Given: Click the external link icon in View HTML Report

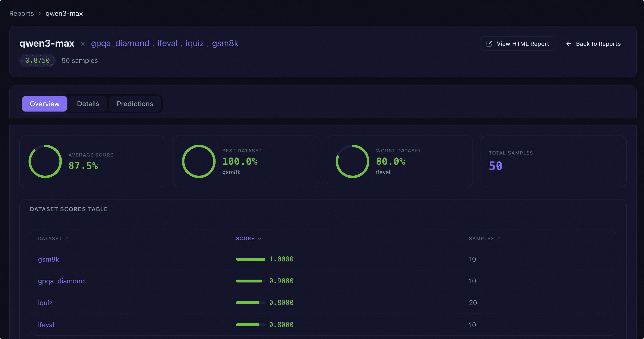Looking at the screenshot, I should (489, 44).
